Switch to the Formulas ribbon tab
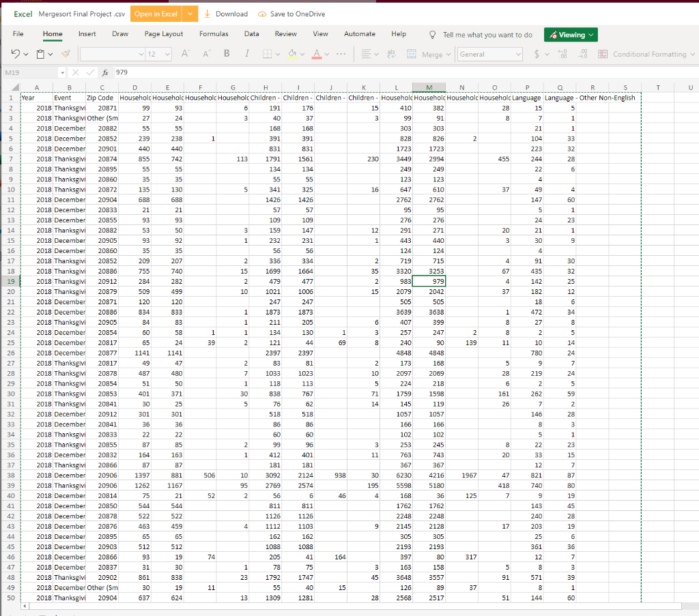The width and height of the screenshot is (699, 616). [x=214, y=33]
